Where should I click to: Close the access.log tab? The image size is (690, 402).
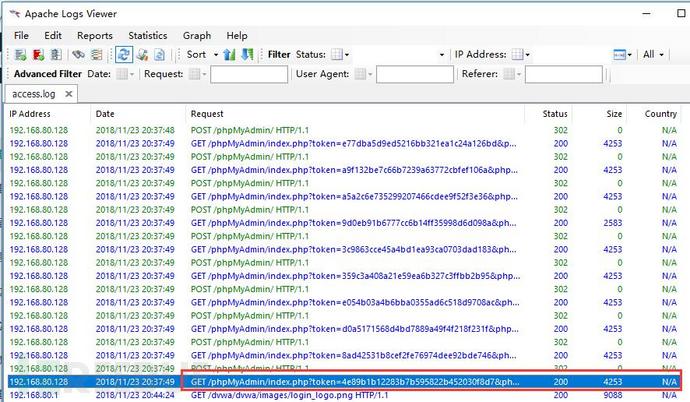point(69,94)
